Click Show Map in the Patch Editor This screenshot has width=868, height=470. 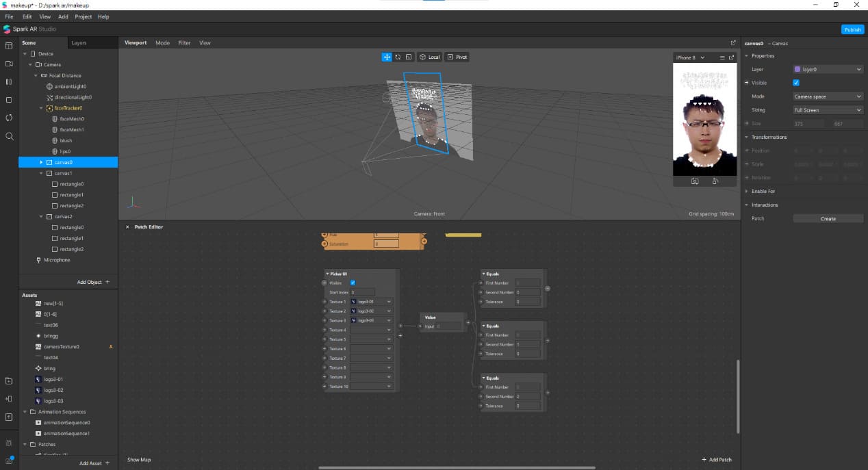pos(139,460)
